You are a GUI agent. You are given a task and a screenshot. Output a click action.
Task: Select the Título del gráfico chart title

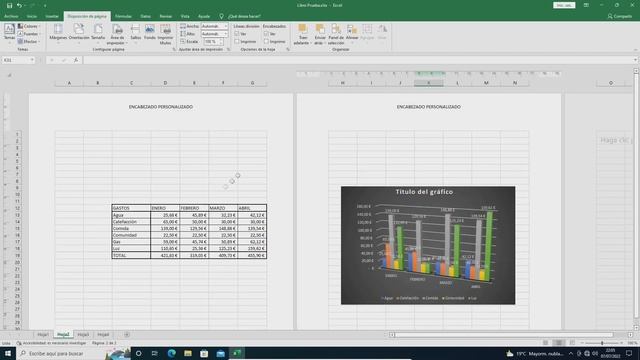tap(424, 191)
